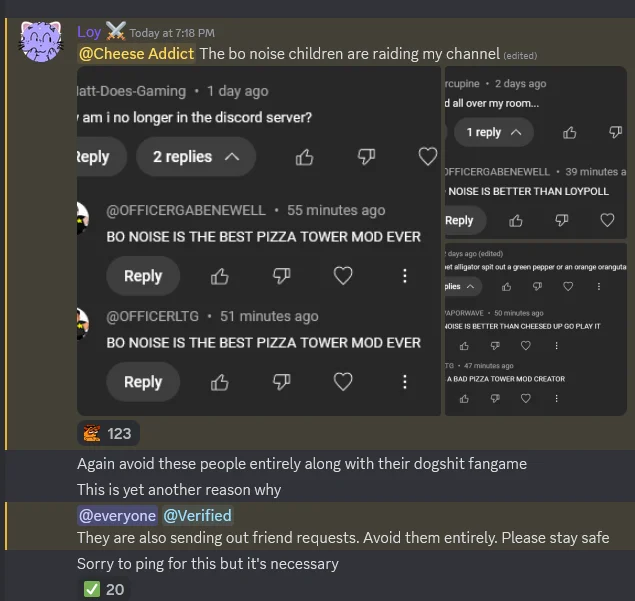Click the @Cheese Addict mention

136,54
